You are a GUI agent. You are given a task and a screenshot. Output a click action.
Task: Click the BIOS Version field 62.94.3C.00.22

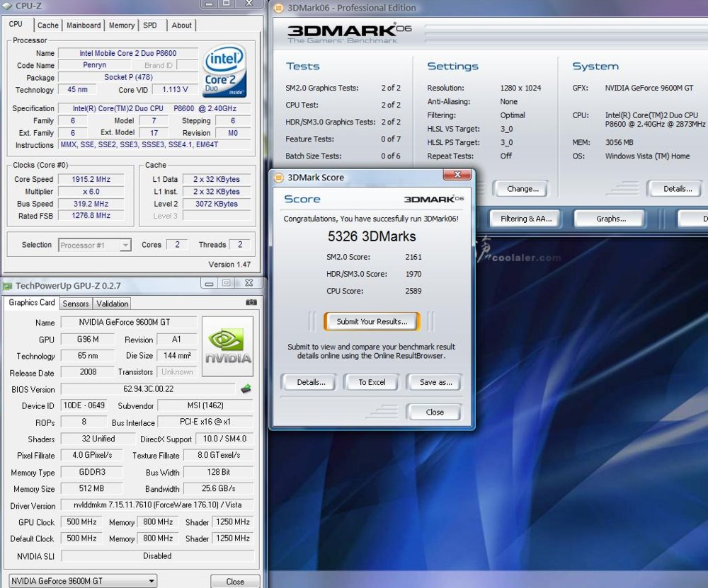point(148,389)
